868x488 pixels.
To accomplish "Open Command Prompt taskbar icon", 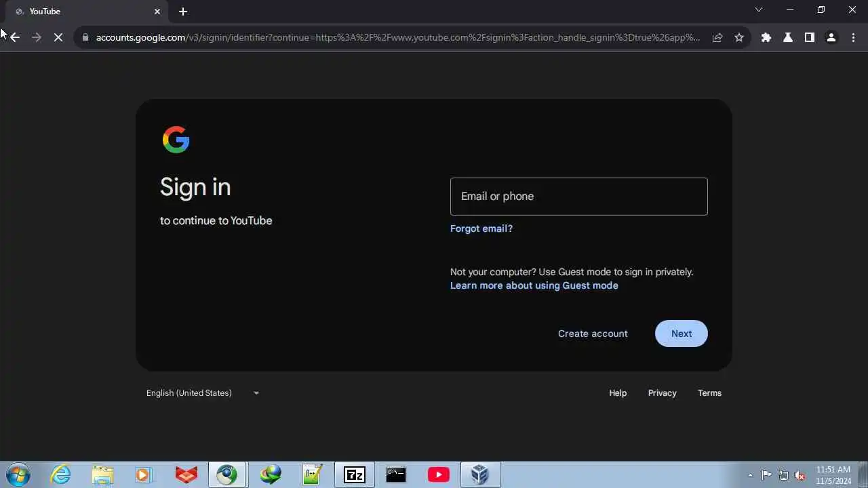I will click(396, 474).
